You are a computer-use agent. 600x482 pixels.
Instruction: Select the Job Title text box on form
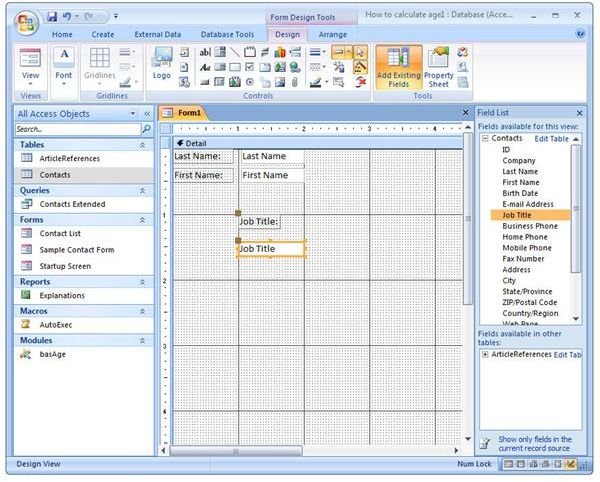[271, 249]
